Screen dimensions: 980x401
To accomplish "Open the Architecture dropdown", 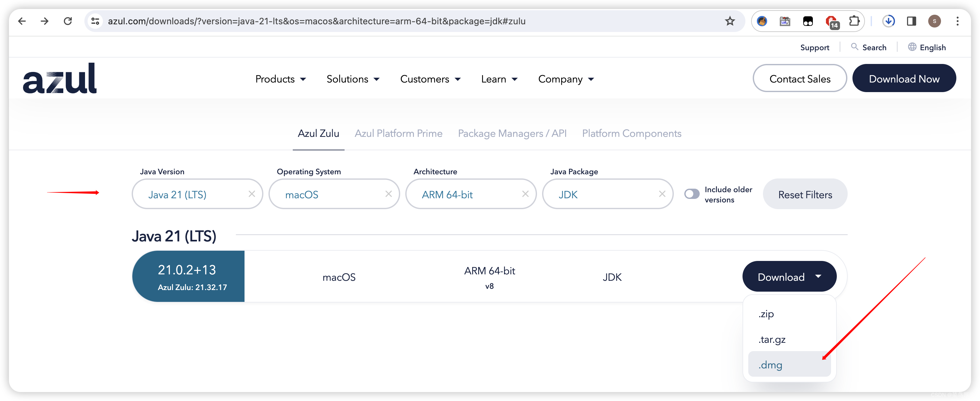I will (x=471, y=194).
